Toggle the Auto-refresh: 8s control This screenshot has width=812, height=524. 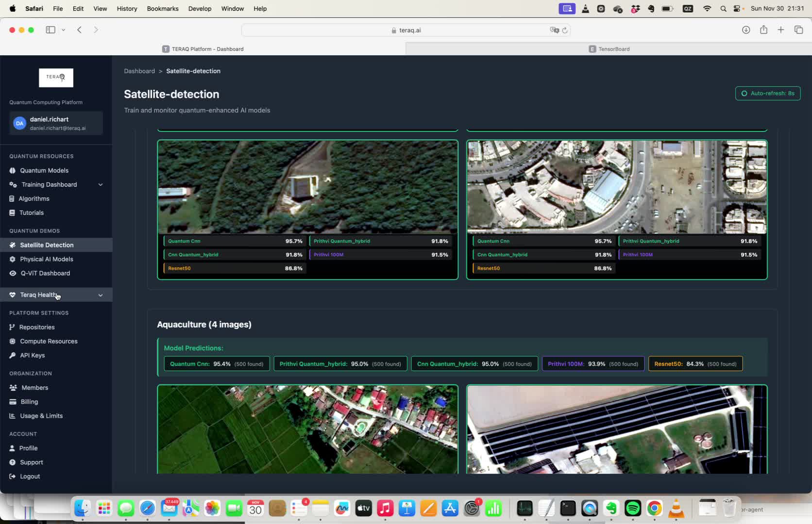767,93
